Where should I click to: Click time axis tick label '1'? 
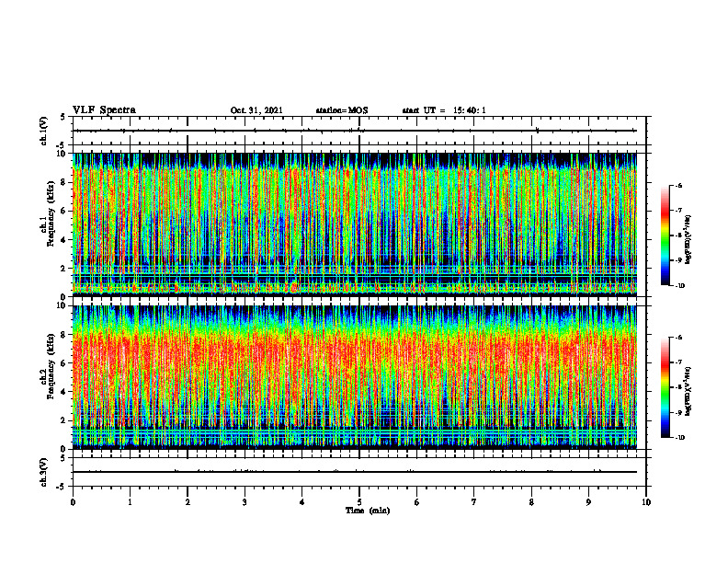pyautogui.click(x=130, y=502)
